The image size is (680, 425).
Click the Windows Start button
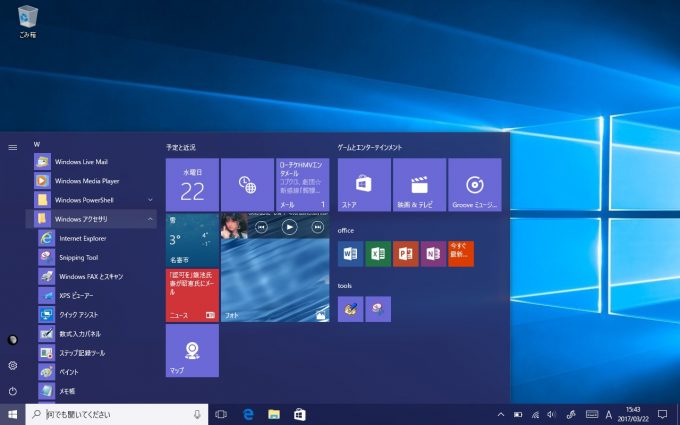[x=13, y=415]
